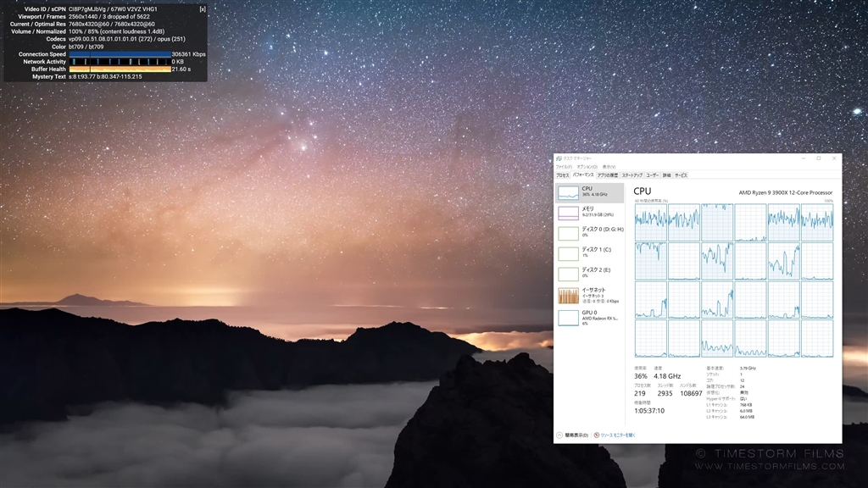Click the 60 秒間の使用率 (%) graph label
This screenshot has width=868, height=488.
(x=651, y=201)
